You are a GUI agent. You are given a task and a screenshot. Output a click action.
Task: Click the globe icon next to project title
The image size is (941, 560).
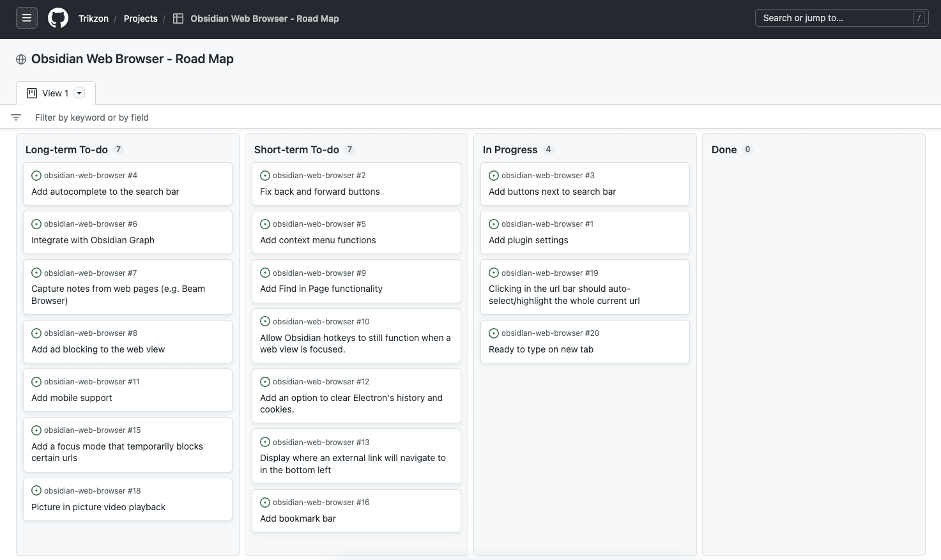click(21, 59)
